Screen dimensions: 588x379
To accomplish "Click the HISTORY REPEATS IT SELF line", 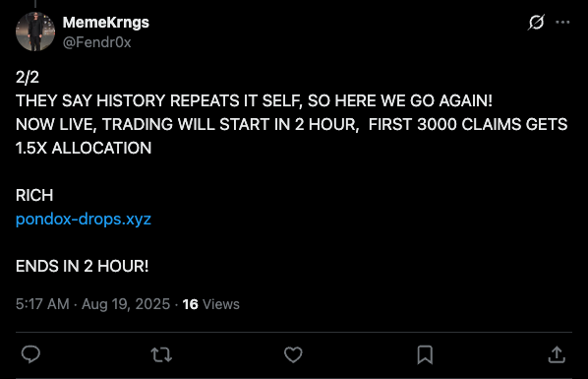I will tap(254, 100).
